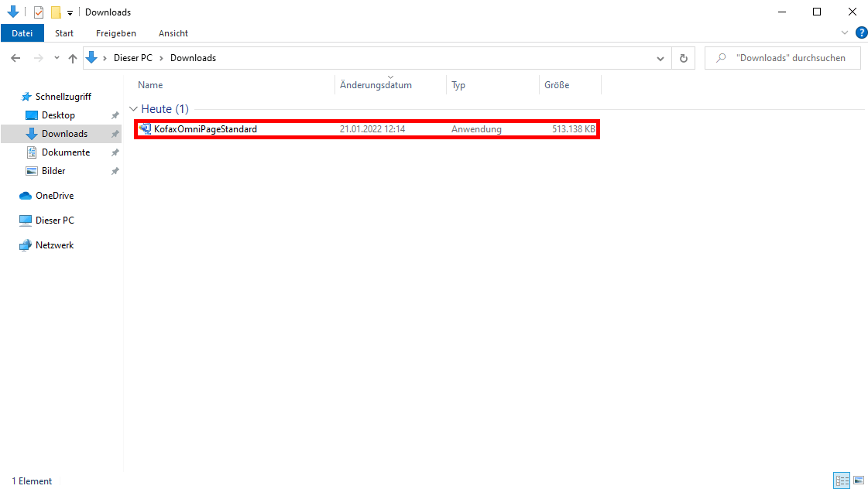Open the Freigeben ribbon tab

tap(116, 33)
